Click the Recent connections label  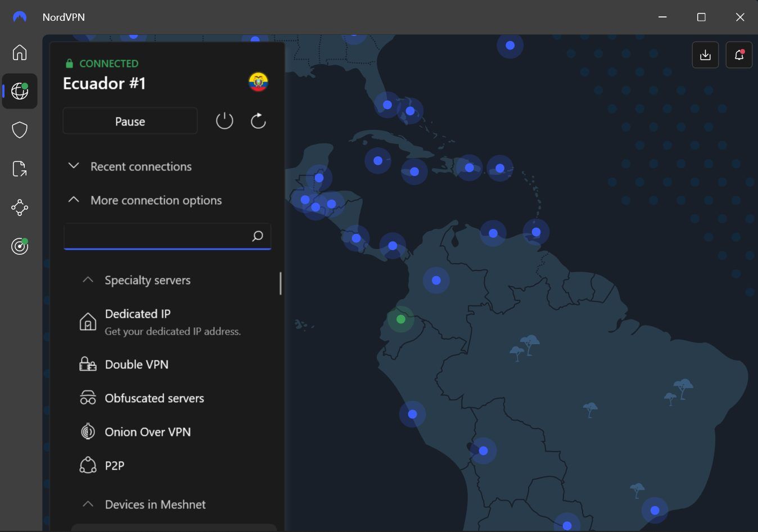point(141,166)
